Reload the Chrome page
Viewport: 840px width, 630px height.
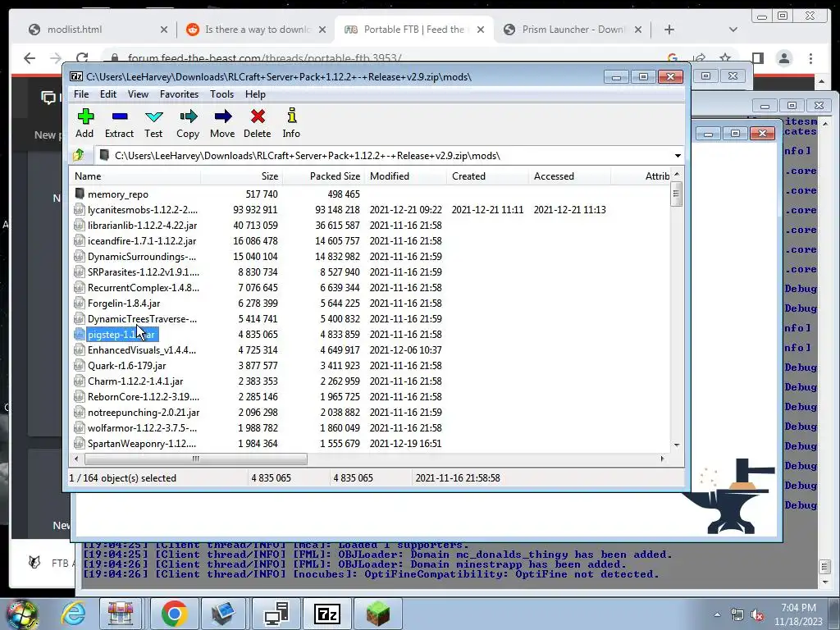[x=82, y=58]
